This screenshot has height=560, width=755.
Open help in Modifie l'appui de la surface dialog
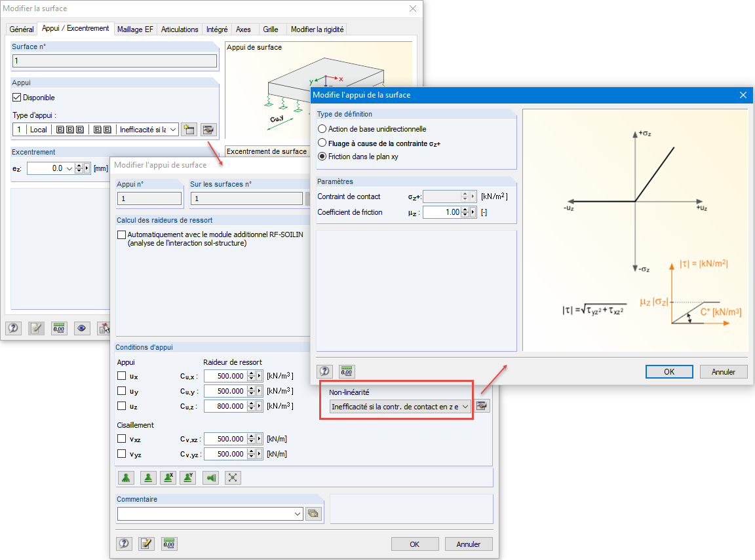(x=324, y=371)
